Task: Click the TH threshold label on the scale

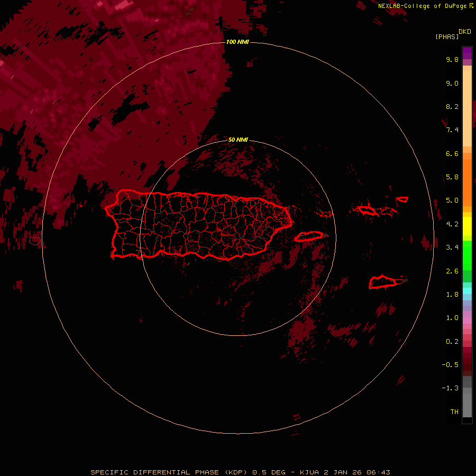Action: 454,412
